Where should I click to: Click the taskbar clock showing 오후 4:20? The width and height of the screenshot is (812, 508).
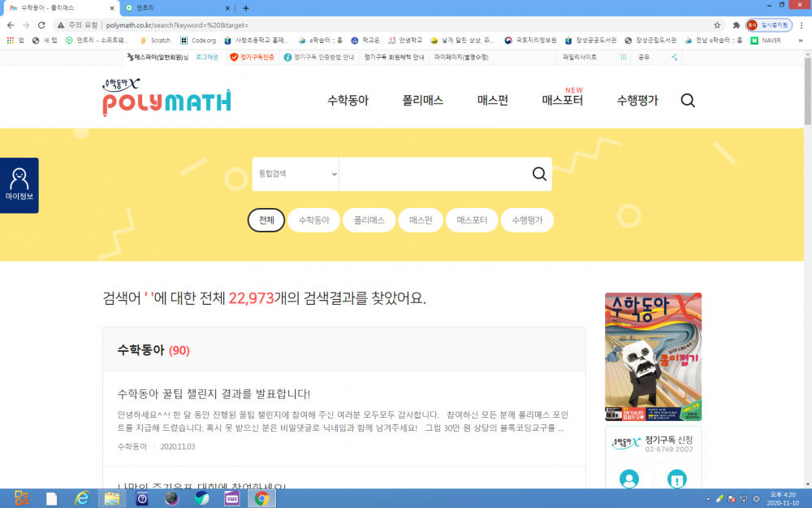click(783, 499)
